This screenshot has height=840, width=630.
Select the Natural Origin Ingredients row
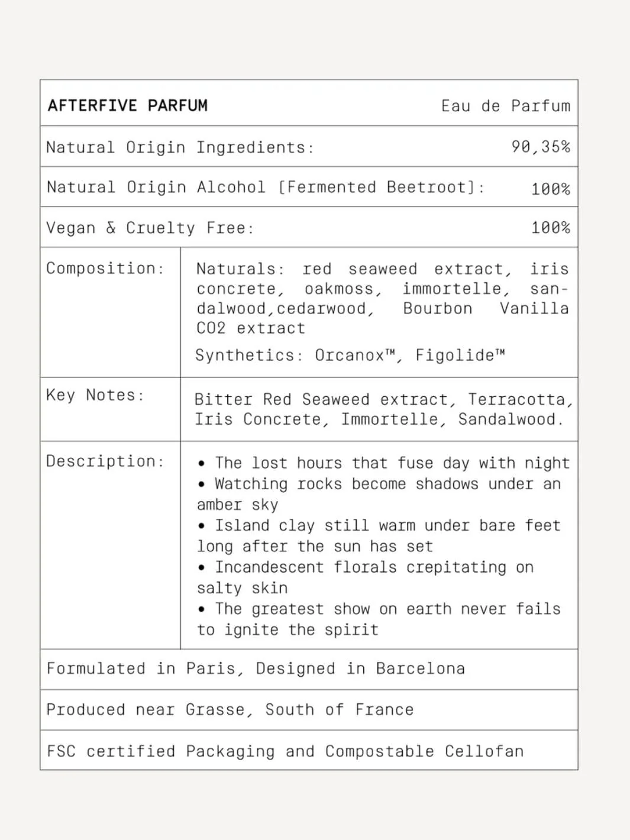(309, 147)
